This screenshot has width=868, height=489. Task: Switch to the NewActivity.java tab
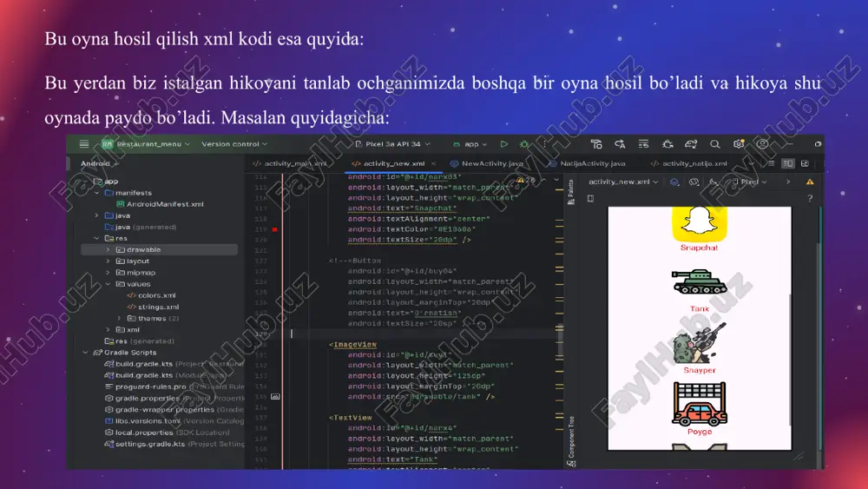click(x=487, y=163)
